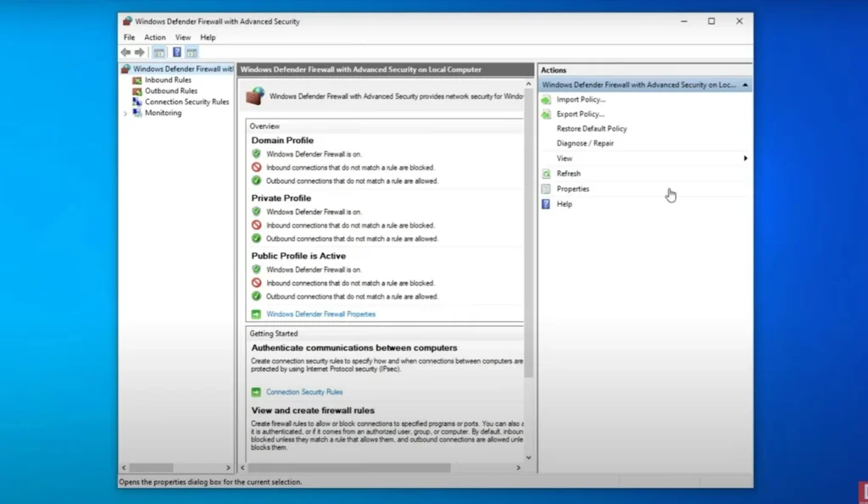Image resolution: width=868 pixels, height=504 pixels.
Task: Collapse the Actions section header arrow
Action: pos(745,86)
